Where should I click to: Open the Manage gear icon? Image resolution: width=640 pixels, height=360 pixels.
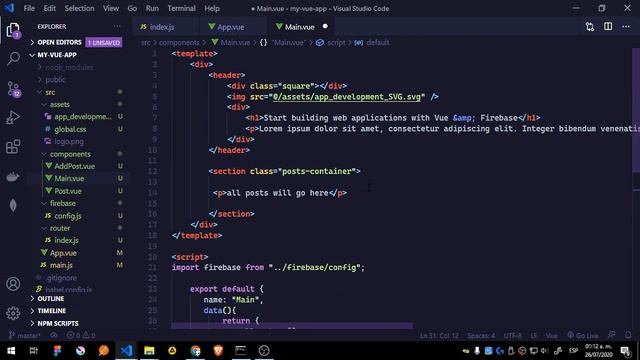tap(13, 313)
